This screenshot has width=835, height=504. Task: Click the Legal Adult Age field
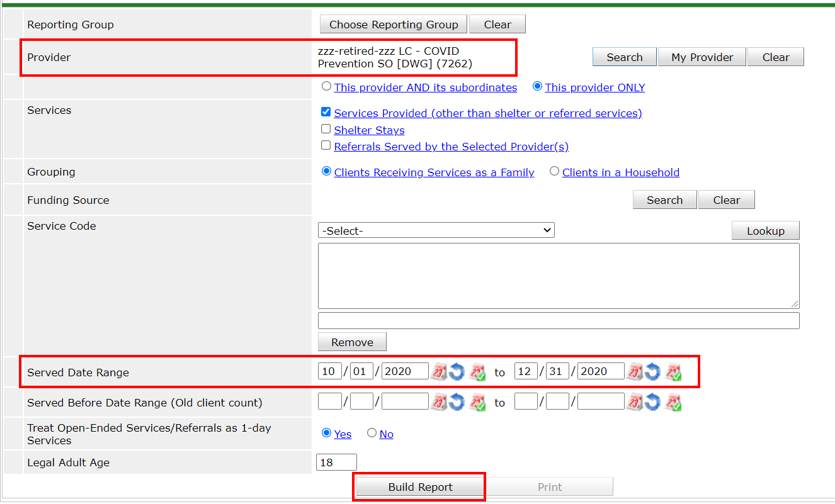(336, 462)
